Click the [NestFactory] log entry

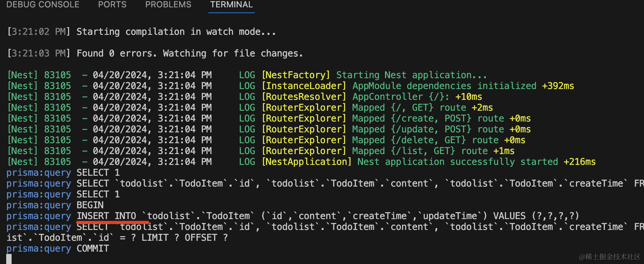(296, 75)
